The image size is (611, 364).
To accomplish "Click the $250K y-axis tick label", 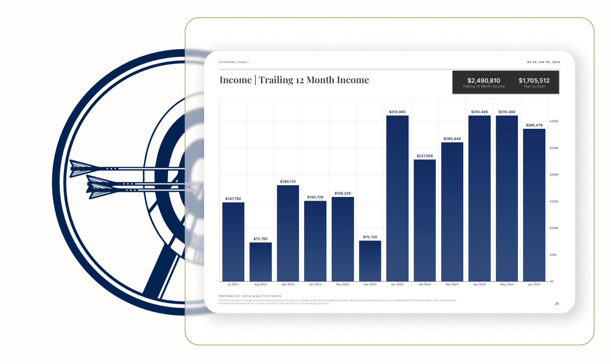I will 554,148.
